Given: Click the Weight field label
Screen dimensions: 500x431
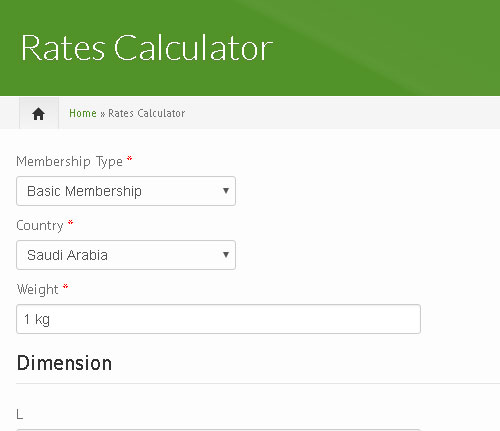Looking at the screenshot, I should coord(38,290).
